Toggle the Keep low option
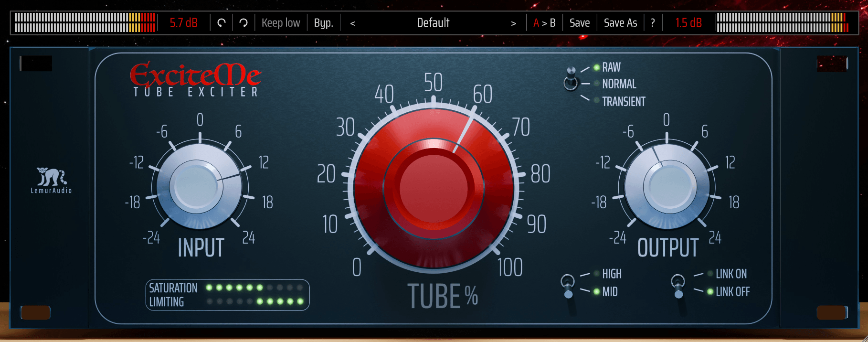 pyautogui.click(x=281, y=23)
